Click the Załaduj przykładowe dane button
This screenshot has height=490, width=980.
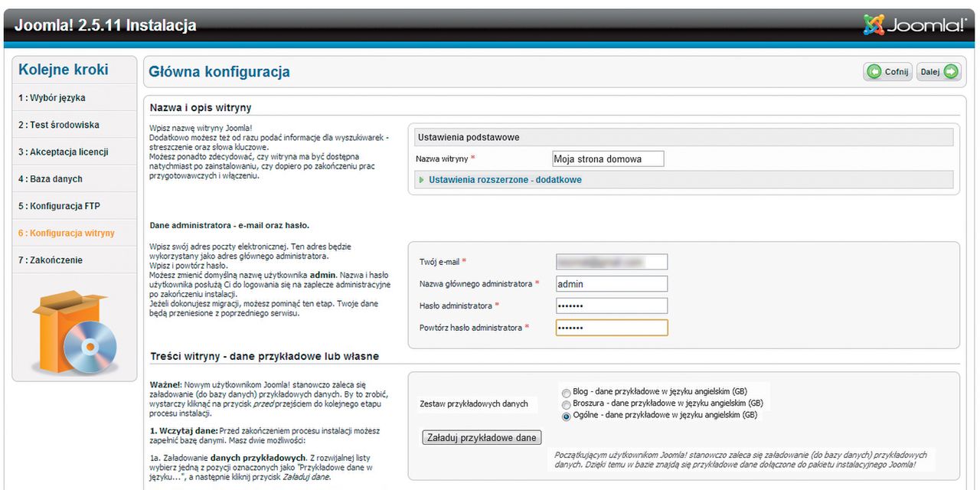tap(482, 438)
